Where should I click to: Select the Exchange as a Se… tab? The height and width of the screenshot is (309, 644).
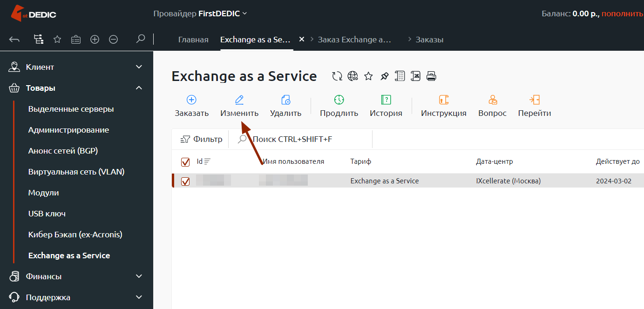[255, 40]
